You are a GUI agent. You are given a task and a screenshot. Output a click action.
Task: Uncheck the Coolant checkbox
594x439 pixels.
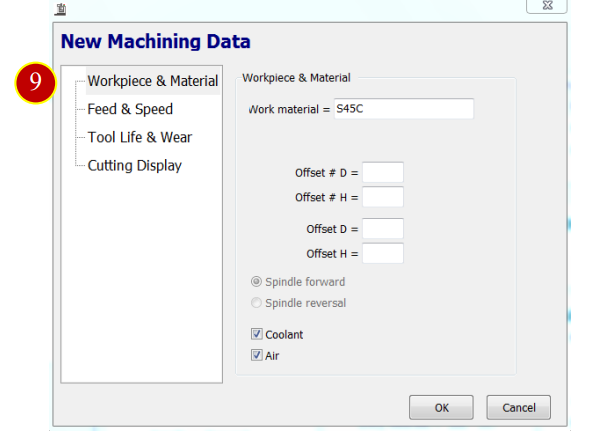256,334
